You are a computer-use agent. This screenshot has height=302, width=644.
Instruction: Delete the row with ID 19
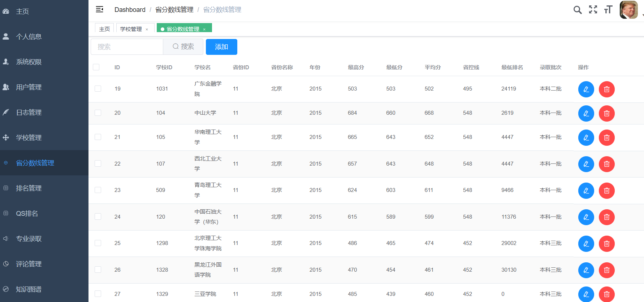[x=607, y=89]
